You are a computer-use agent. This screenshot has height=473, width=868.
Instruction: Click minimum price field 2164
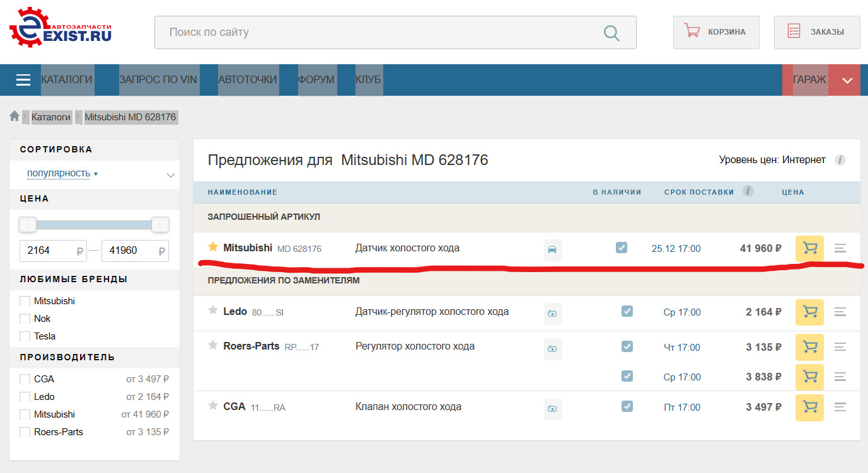(54, 250)
